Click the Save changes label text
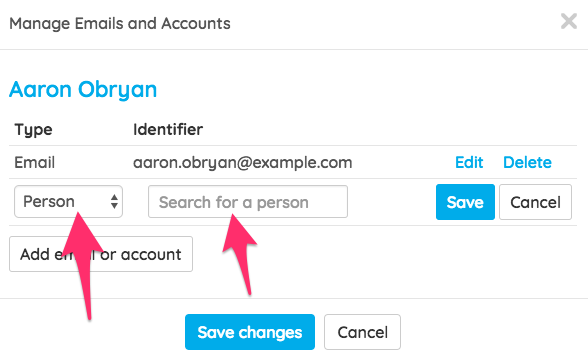Image resolution: width=588 pixels, height=361 pixels. click(250, 332)
